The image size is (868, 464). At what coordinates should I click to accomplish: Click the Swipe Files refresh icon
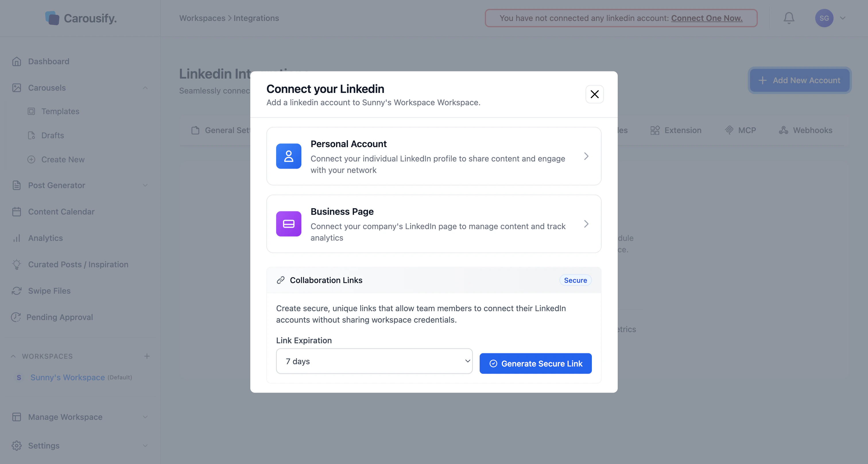[17, 291]
